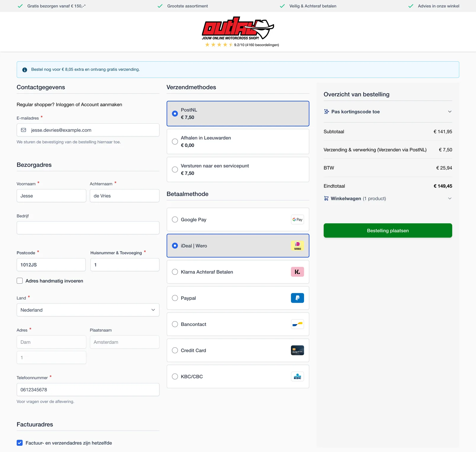The width and height of the screenshot is (476, 452).
Task: Choose Google Pay payment method
Action: (x=238, y=219)
